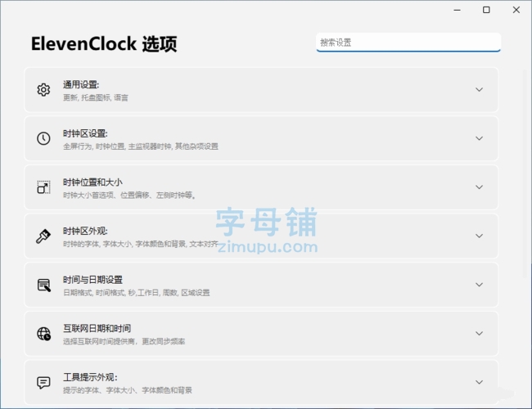Expand the 互联网日期和时间 chevron
This screenshot has width=532, height=409.
[x=479, y=334]
